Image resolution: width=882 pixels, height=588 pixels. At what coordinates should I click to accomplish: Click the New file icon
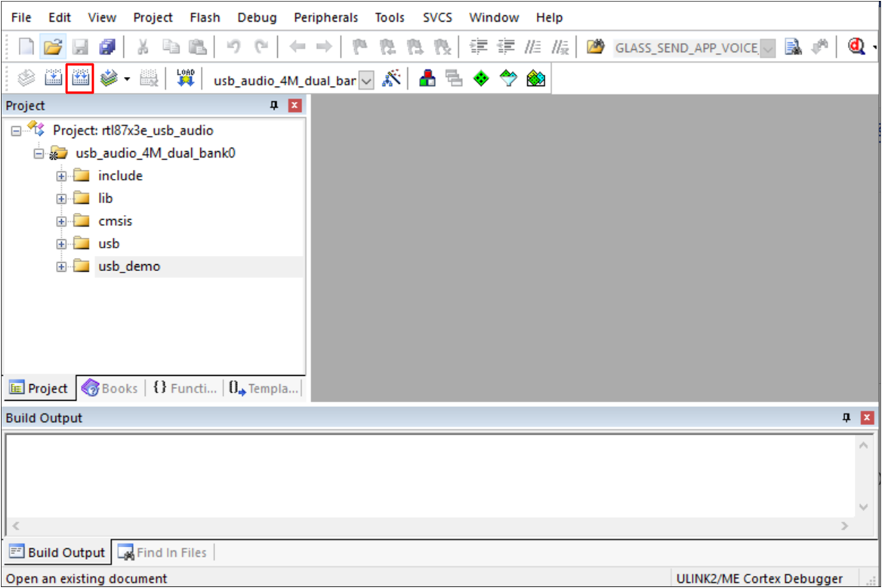click(x=26, y=47)
